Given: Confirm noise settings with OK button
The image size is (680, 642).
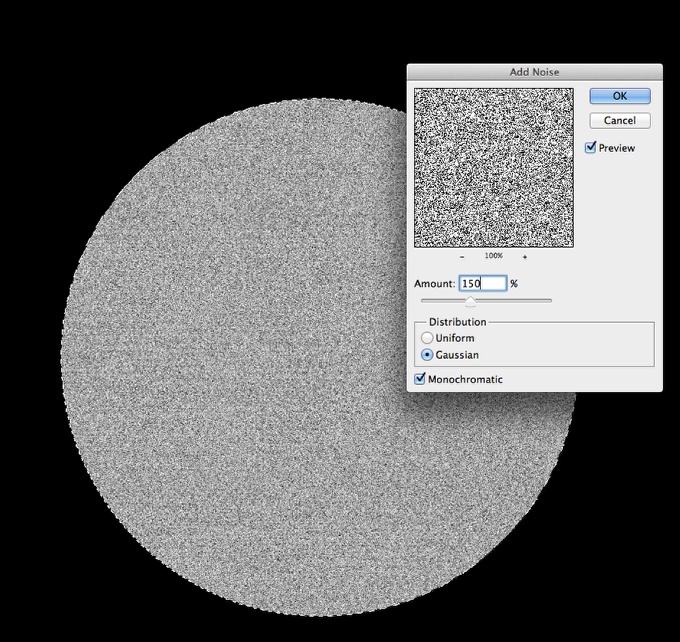Looking at the screenshot, I should coord(620,96).
